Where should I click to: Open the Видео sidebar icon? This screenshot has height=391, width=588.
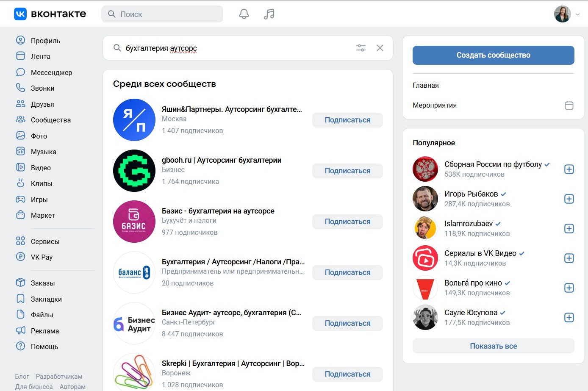click(20, 167)
